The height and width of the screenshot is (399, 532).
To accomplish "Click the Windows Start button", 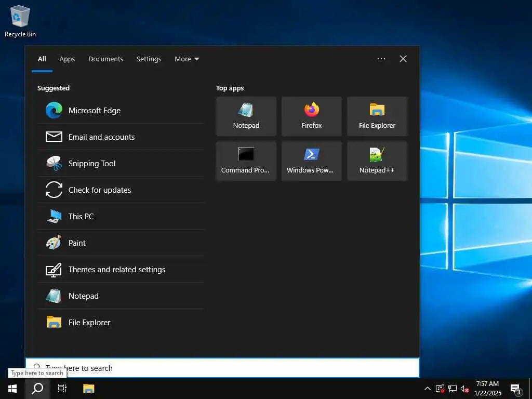I will (12, 389).
